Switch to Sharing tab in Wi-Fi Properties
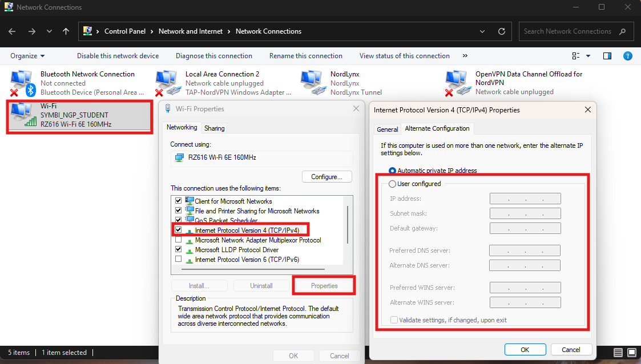The height and width of the screenshot is (364, 641). [214, 128]
